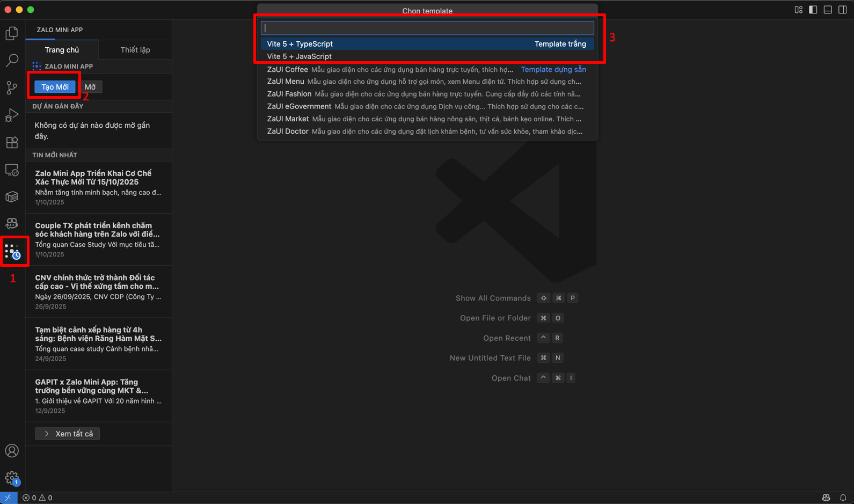Open the Search view icon

[x=12, y=60]
